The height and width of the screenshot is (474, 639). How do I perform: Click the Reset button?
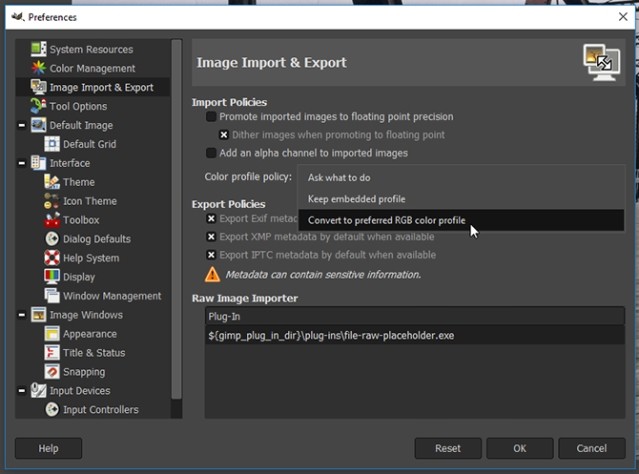click(447, 448)
